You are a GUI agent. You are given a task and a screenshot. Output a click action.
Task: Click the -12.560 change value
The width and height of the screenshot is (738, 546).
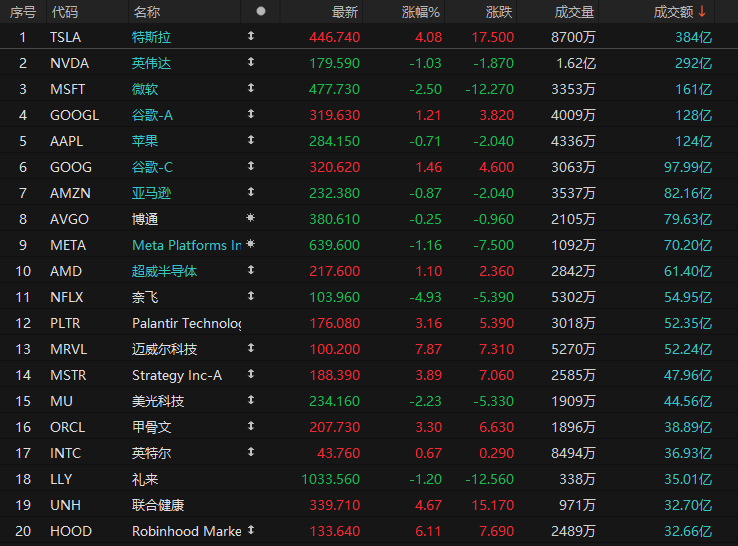point(489,479)
